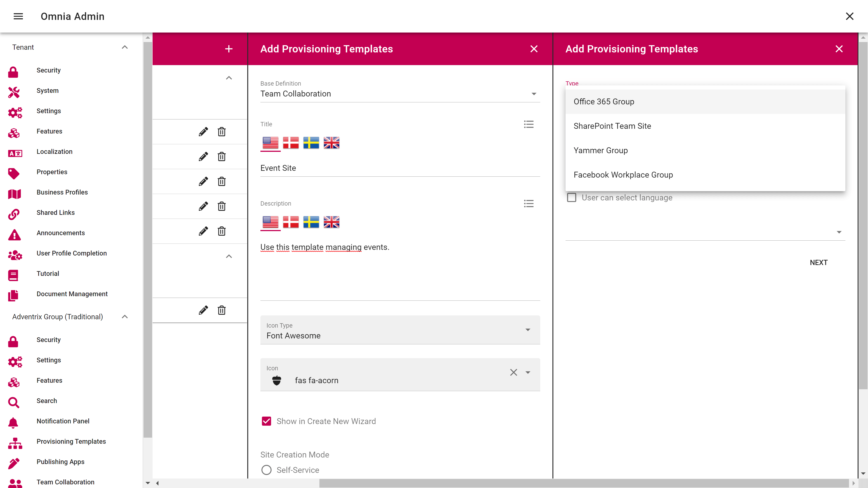Screen dimensions: 868x488
Task: Select Swedish flag for Title
Action: coord(311,143)
